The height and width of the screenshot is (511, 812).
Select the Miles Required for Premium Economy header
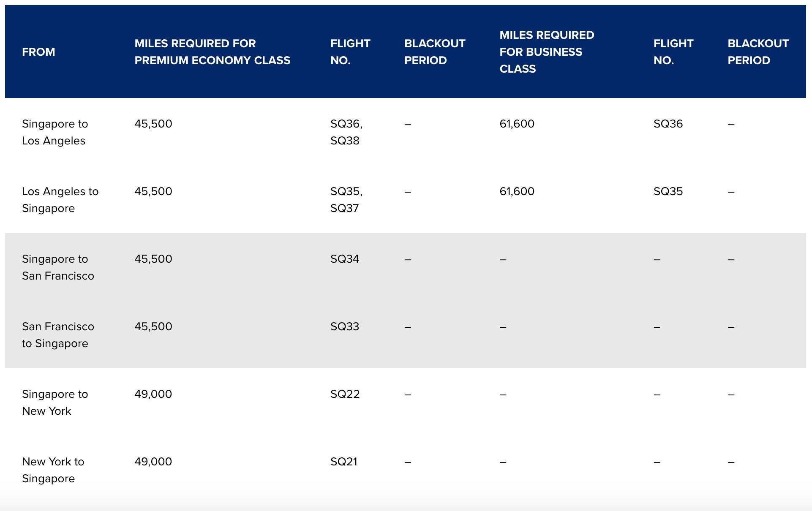212,52
